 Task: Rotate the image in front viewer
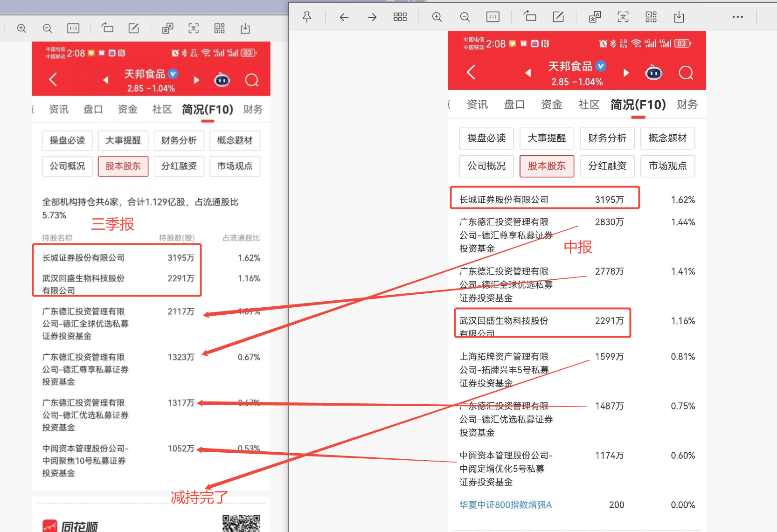[530, 17]
